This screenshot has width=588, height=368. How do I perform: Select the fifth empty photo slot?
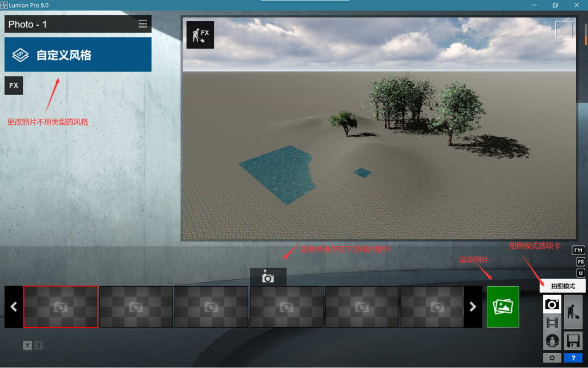point(362,307)
